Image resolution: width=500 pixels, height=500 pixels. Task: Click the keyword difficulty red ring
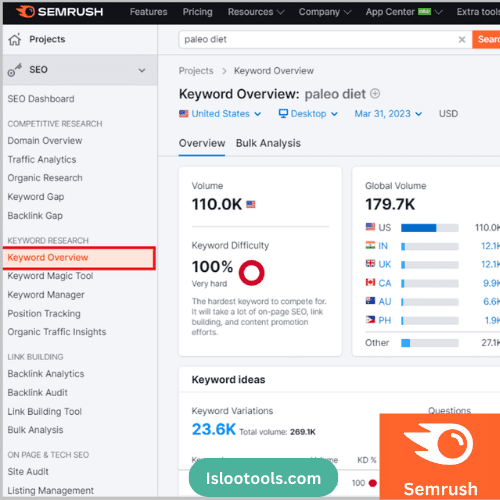click(x=252, y=273)
